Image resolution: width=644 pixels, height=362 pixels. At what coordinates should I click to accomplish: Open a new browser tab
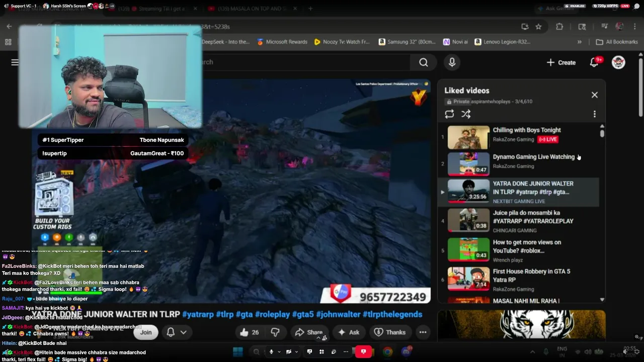[x=310, y=8]
